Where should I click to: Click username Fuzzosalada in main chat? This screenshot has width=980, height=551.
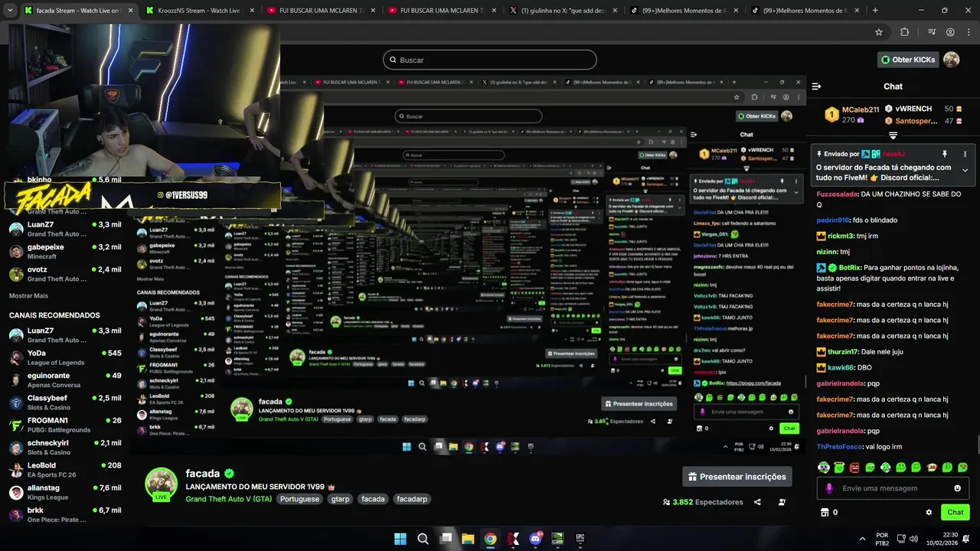[836, 194]
